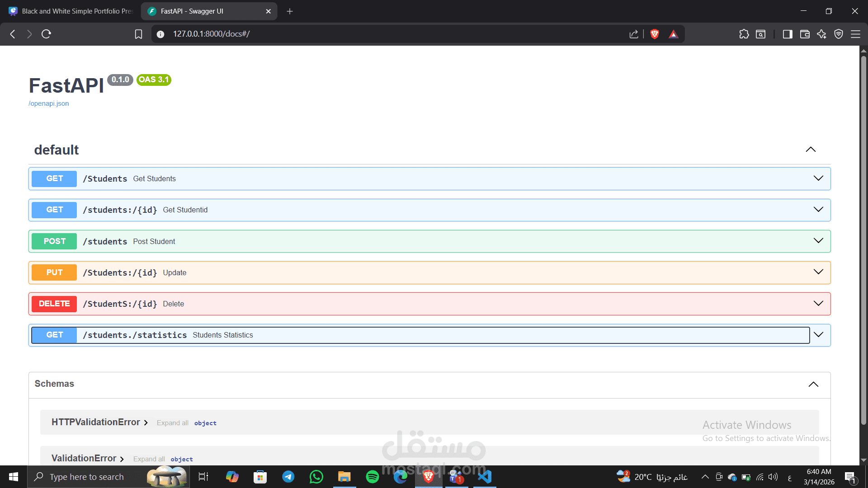Open the /openapi.json link
Screen dimensions: 868x488
pos(49,103)
